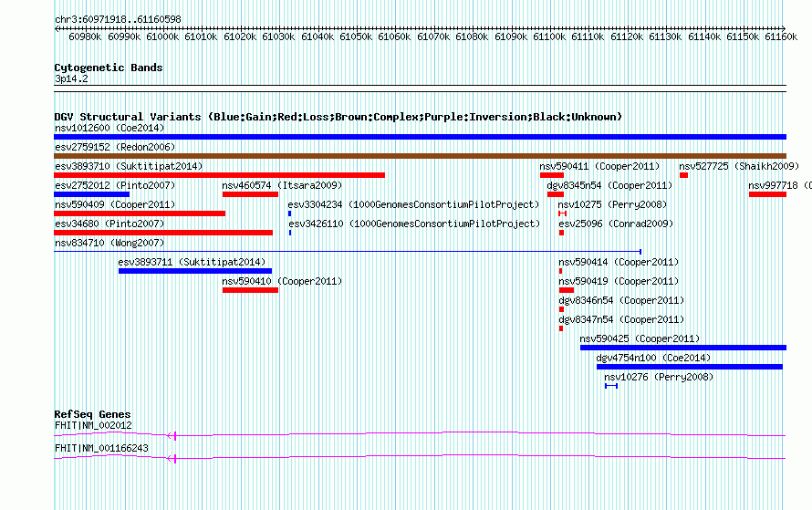Click the RefSeq Genes track title
Screen dimensions: 812x510
(92, 414)
